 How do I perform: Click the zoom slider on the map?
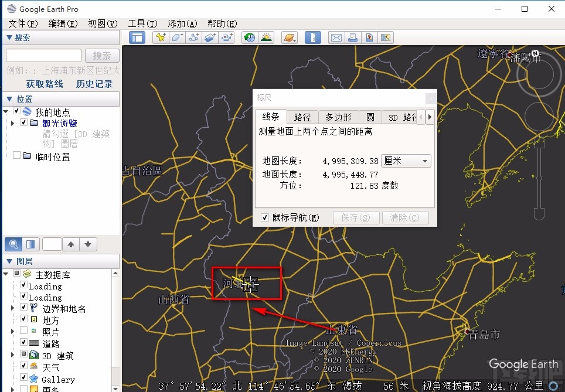coord(539,178)
